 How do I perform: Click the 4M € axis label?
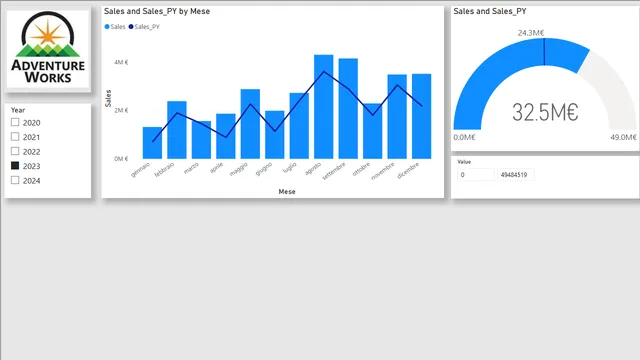tap(121, 62)
